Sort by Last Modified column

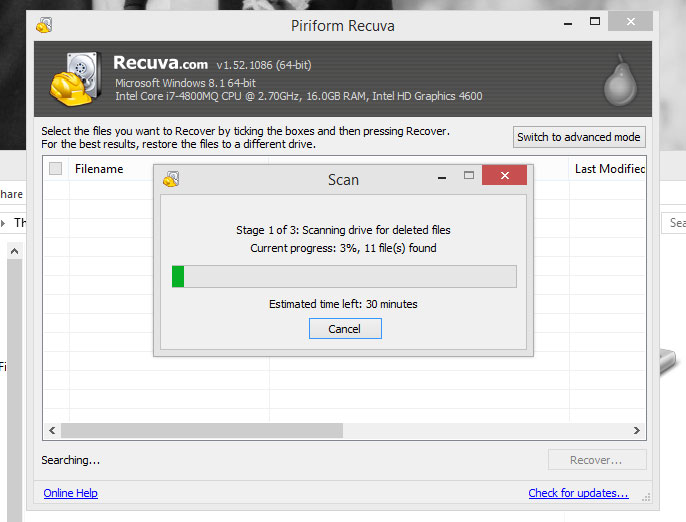[609, 169]
